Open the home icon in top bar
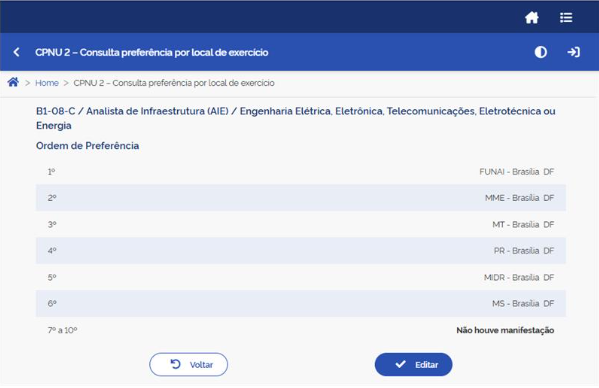 531,18
